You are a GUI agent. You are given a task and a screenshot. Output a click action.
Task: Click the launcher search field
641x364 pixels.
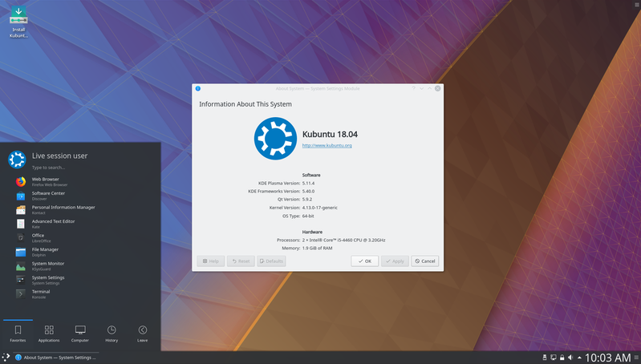point(80,168)
